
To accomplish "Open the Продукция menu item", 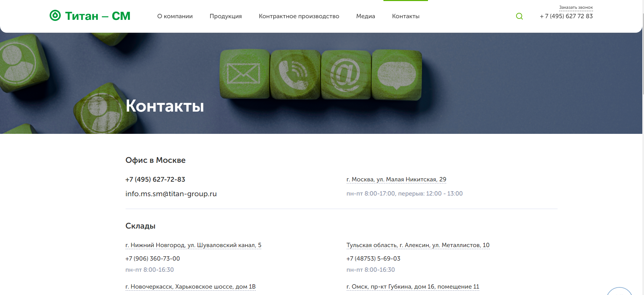I will click(x=225, y=16).
